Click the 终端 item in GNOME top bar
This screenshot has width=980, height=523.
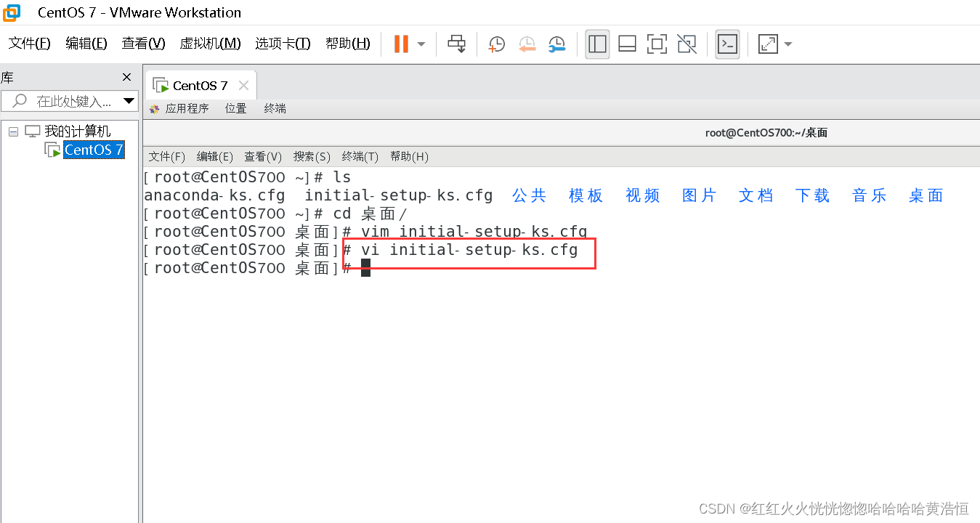pyautogui.click(x=275, y=109)
